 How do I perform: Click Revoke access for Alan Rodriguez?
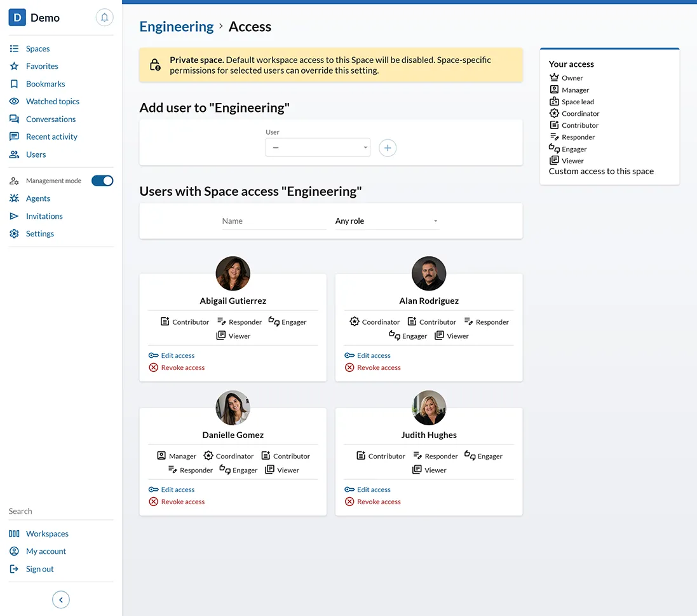(379, 367)
